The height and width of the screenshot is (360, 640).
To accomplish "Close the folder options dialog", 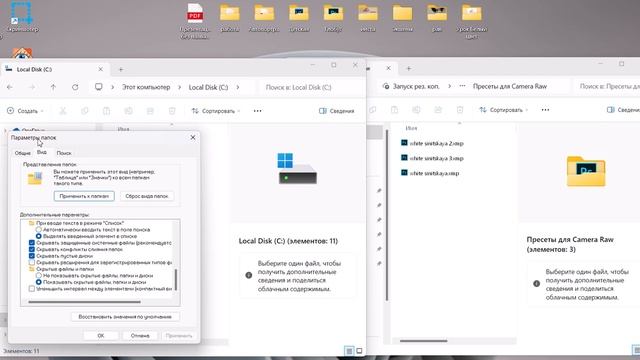I will (193, 138).
